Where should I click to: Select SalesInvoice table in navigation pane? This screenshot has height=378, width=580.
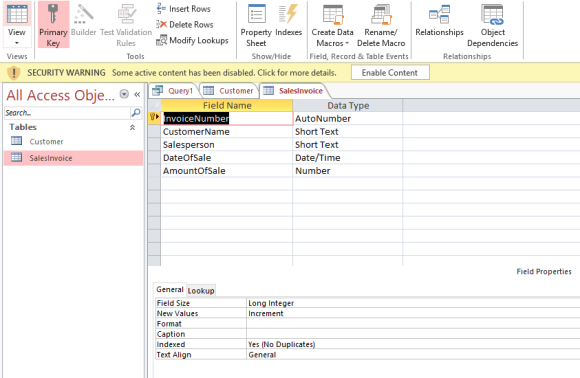click(x=73, y=158)
